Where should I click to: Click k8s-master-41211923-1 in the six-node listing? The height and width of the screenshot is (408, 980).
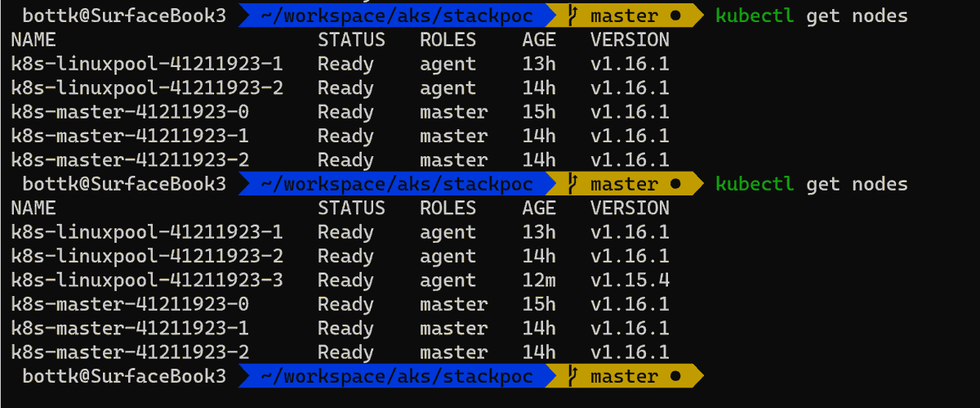(131, 328)
